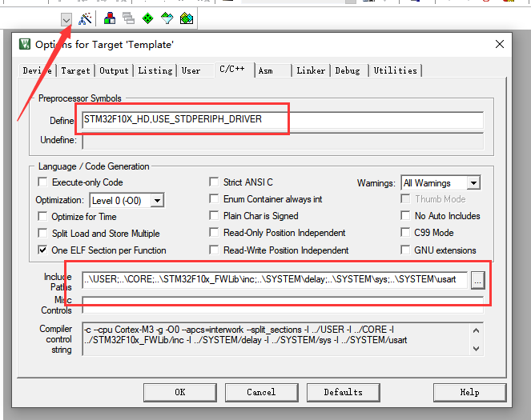The height and width of the screenshot is (420, 531).
Task: Enable GNU extensions checkbox
Action: (x=405, y=250)
